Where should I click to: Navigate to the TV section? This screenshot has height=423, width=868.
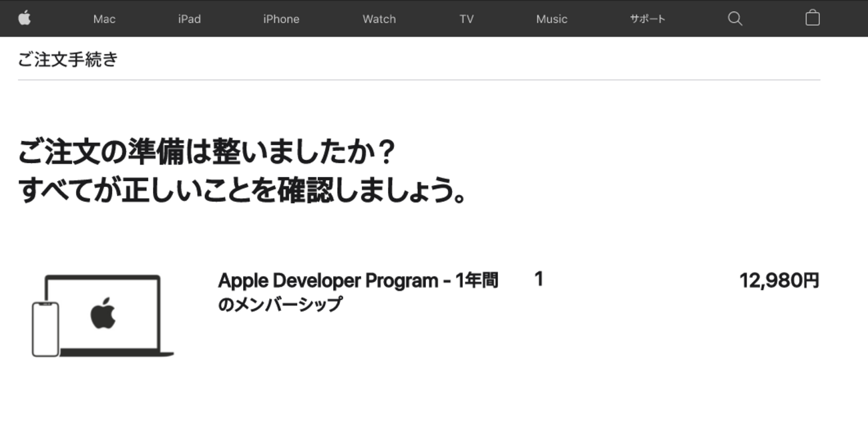pos(466,19)
